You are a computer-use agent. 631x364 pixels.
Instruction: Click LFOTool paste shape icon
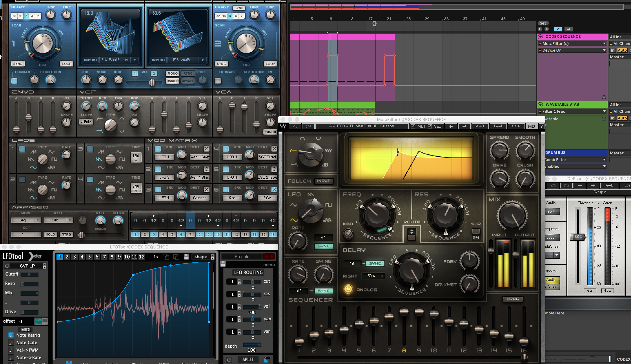pyautogui.click(x=176, y=257)
